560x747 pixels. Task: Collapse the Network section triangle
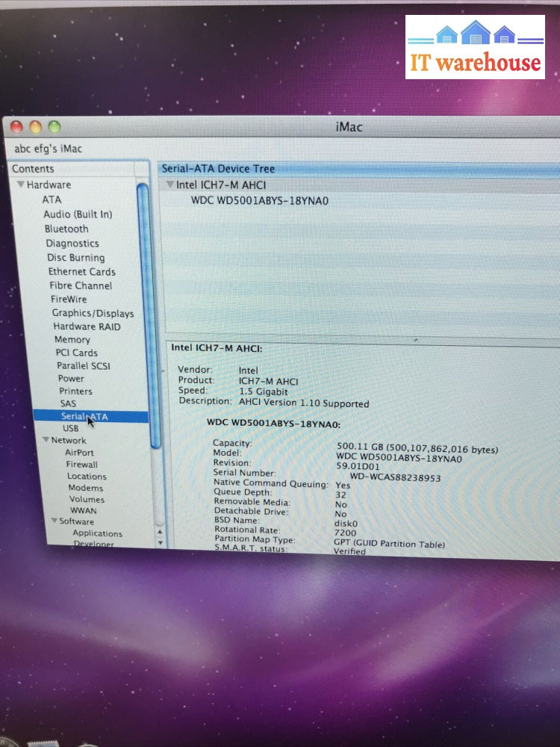click(46, 440)
